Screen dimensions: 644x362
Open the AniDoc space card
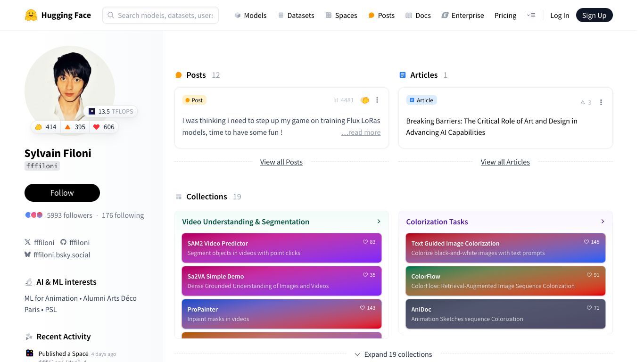click(x=505, y=314)
